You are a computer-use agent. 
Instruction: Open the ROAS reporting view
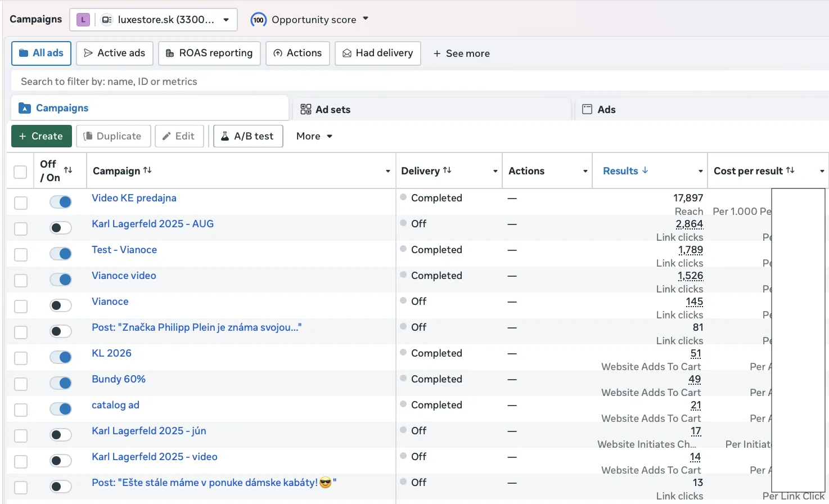click(209, 53)
